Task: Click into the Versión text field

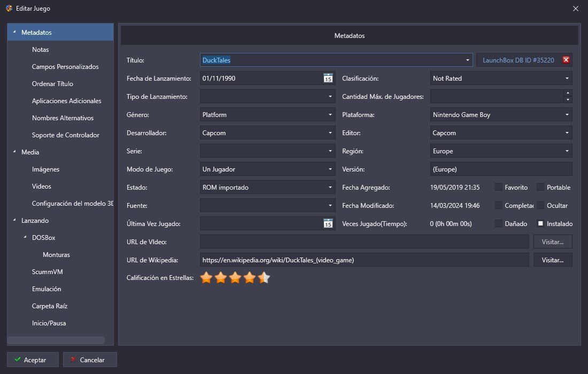Action: (501, 169)
